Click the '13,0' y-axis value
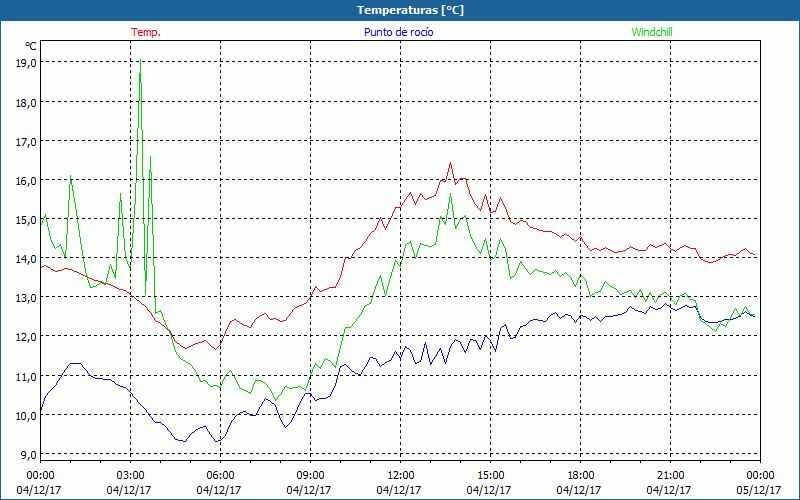This screenshot has width=800, height=500. 26,298
